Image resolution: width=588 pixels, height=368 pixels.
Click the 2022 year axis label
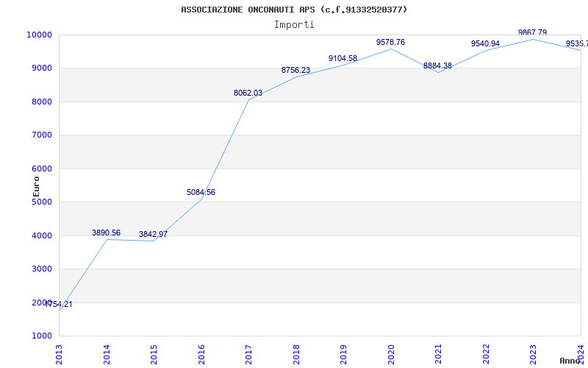click(x=486, y=354)
